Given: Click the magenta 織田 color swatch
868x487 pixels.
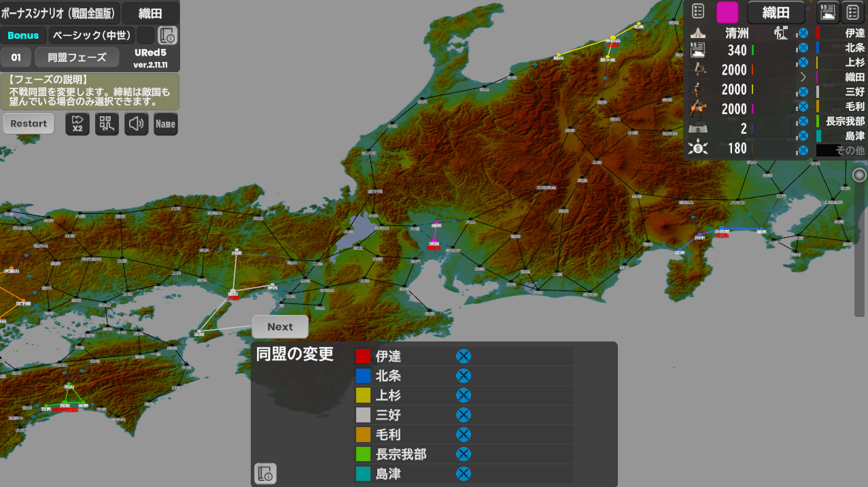Looking at the screenshot, I should pos(727,12).
